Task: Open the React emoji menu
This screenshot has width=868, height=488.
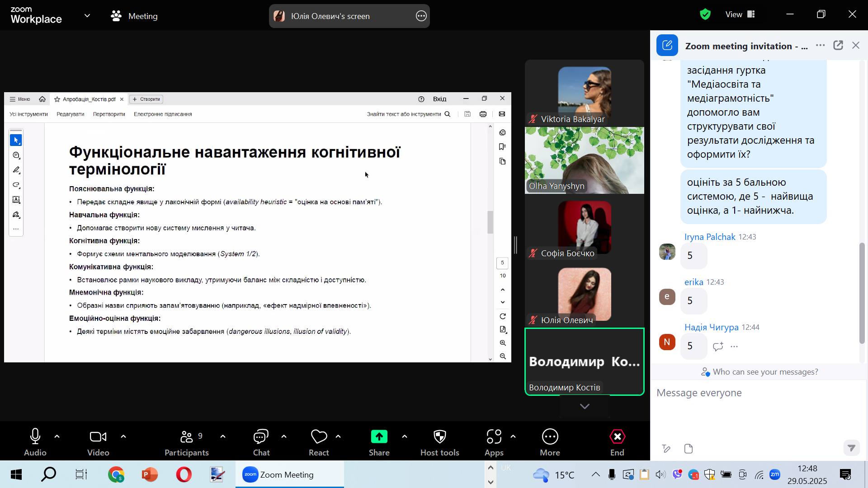Action: coord(319,442)
